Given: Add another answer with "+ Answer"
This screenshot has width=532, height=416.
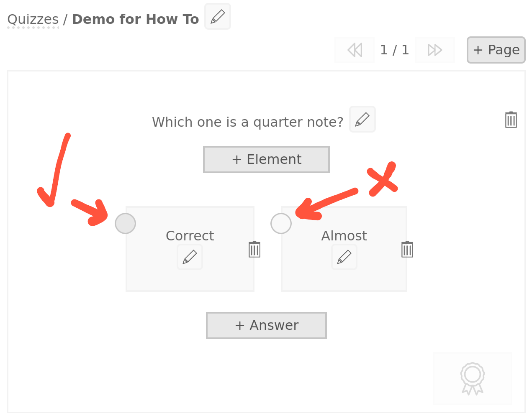Looking at the screenshot, I should pyautogui.click(x=266, y=325).
